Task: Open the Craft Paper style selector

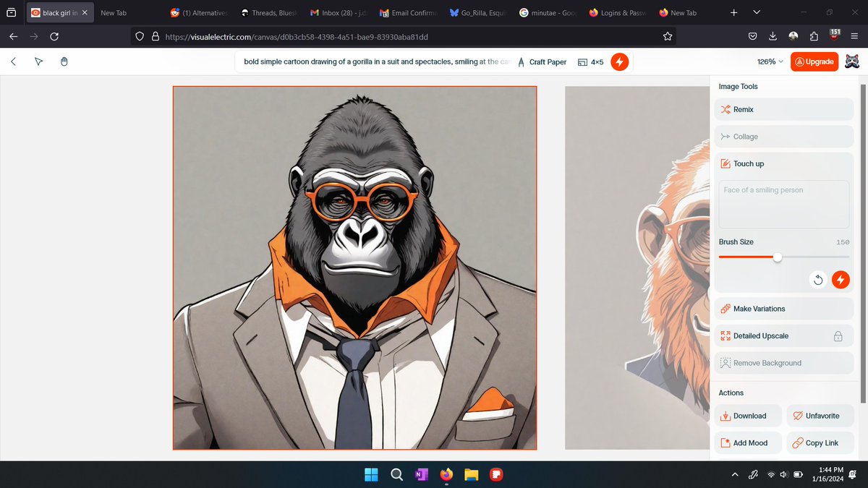Action: [542, 62]
